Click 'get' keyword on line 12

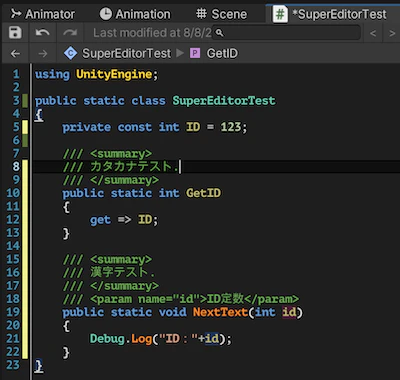click(x=100, y=220)
